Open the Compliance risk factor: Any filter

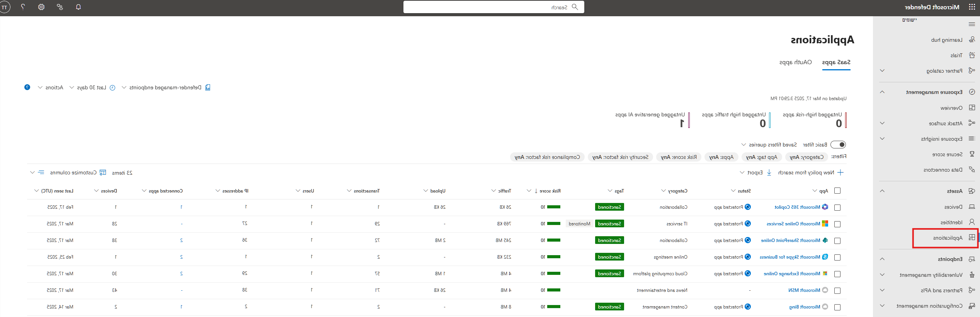click(x=547, y=157)
